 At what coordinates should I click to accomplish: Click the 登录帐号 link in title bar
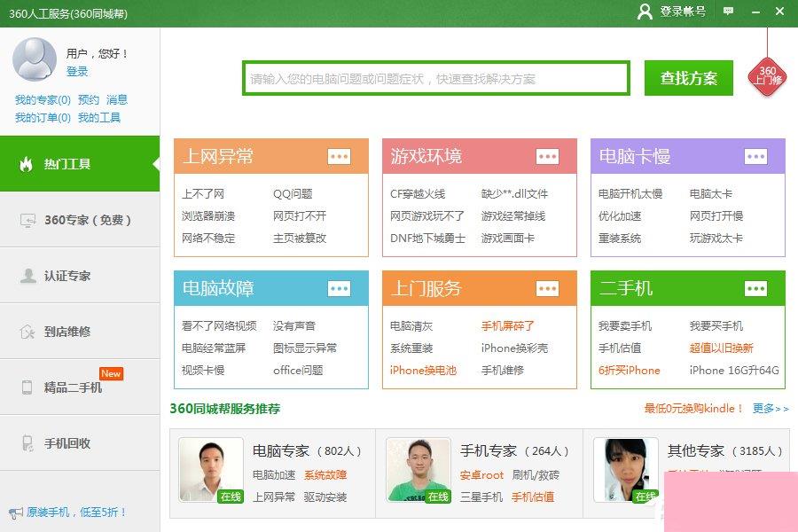tap(683, 12)
